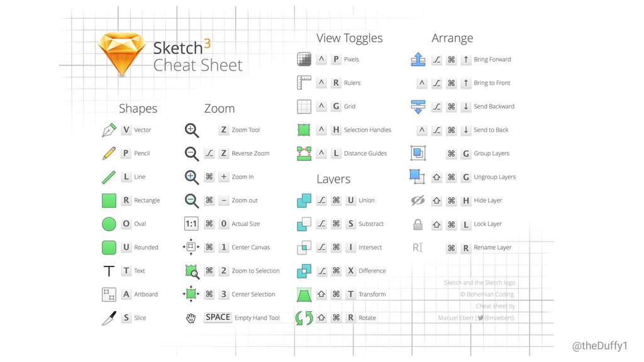Click the Send to Back label

[x=491, y=129]
